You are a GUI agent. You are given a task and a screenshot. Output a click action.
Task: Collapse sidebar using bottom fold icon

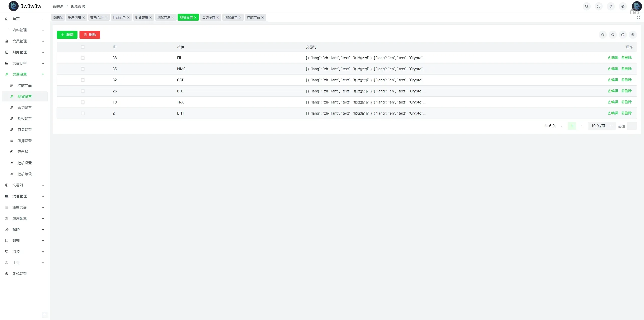point(45,315)
